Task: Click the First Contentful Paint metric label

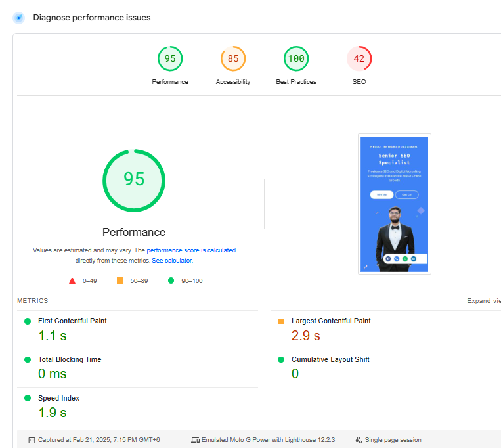Action: 72,321
